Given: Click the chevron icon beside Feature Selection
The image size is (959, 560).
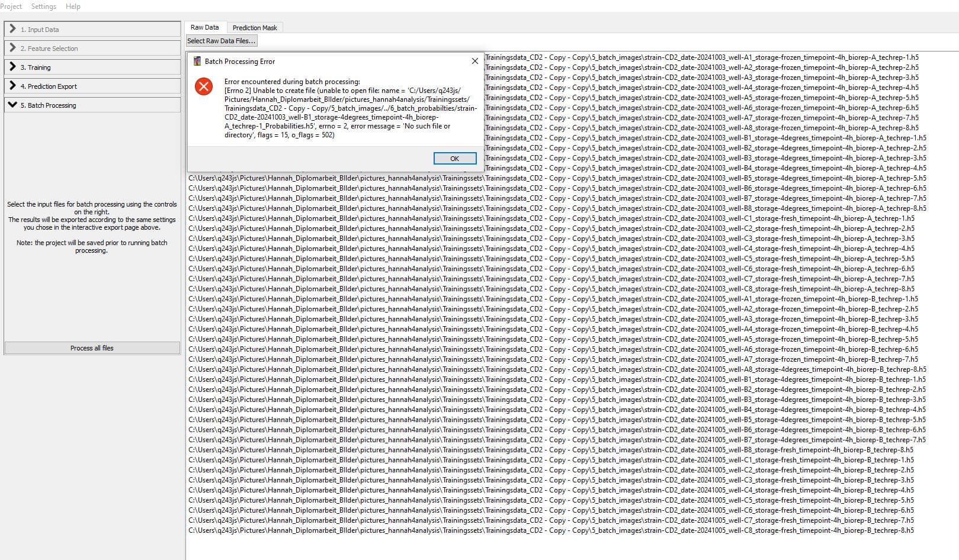Looking at the screenshot, I should pyautogui.click(x=12, y=48).
